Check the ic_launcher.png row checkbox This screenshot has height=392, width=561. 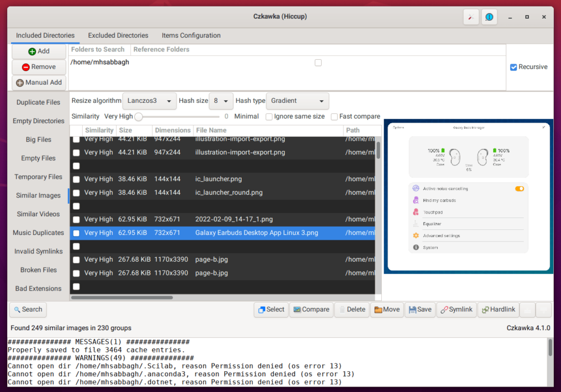76,179
